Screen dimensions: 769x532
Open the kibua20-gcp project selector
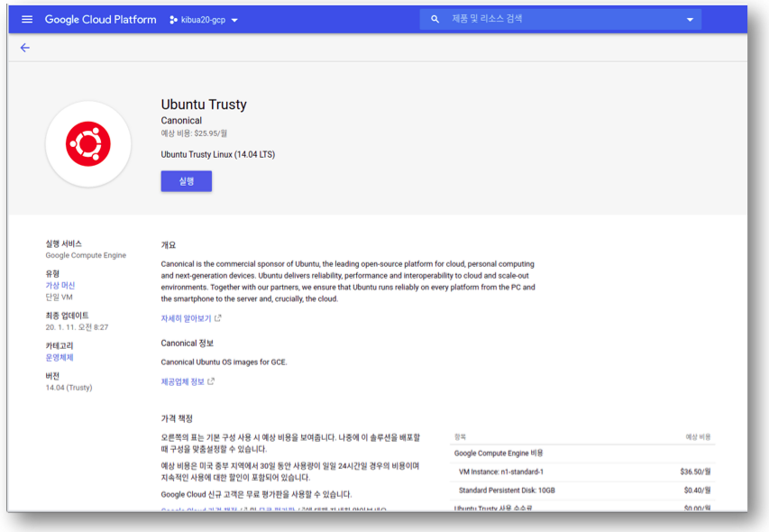pyautogui.click(x=204, y=20)
